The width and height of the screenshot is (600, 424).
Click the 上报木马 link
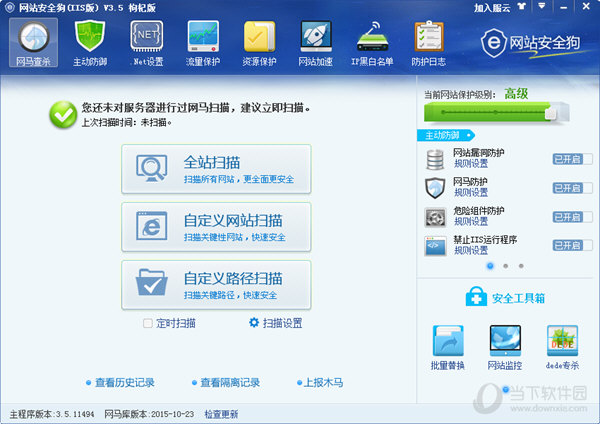coord(323,382)
